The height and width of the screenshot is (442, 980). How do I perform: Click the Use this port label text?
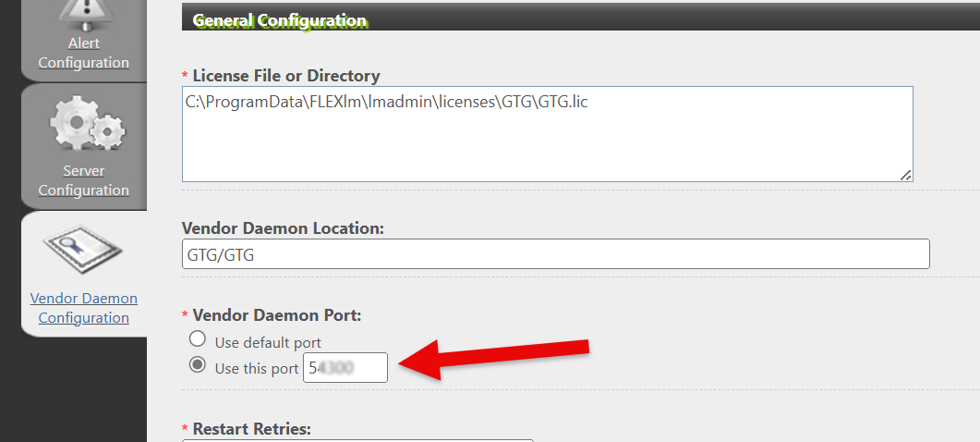click(x=256, y=369)
